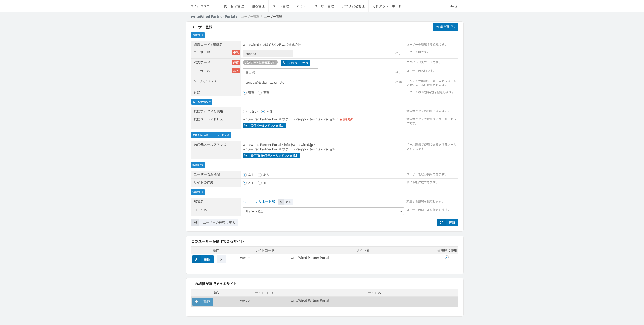644x325 pixels.
Task: Choose する for 受信ボックスを使用
Action: coord(263,112)
